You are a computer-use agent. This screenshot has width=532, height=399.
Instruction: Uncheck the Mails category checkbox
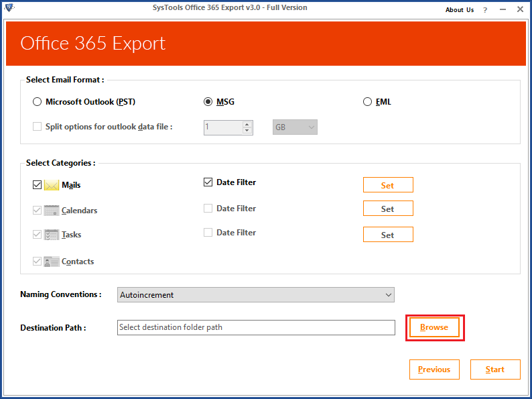tap(37, 185)
